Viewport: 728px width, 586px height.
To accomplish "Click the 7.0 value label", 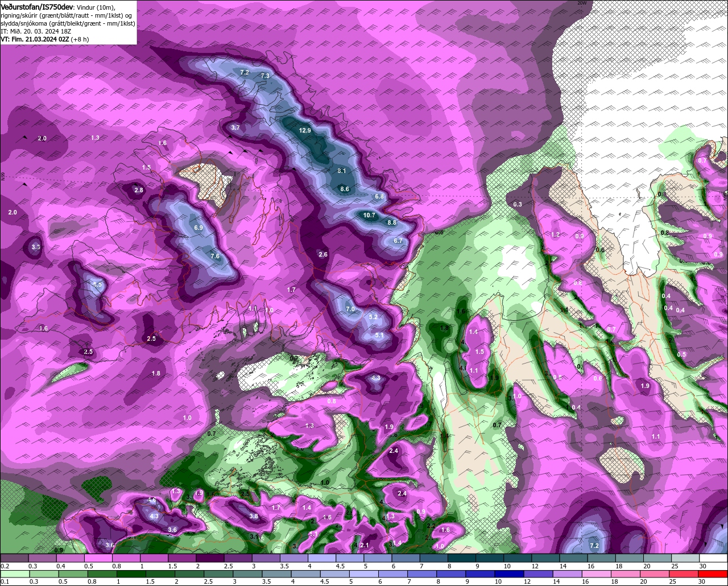I will (350, 309).
